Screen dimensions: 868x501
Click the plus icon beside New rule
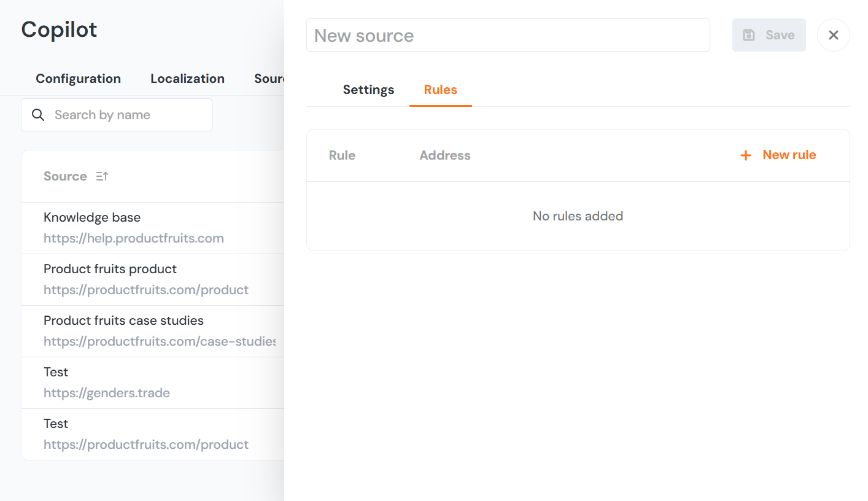746,155
